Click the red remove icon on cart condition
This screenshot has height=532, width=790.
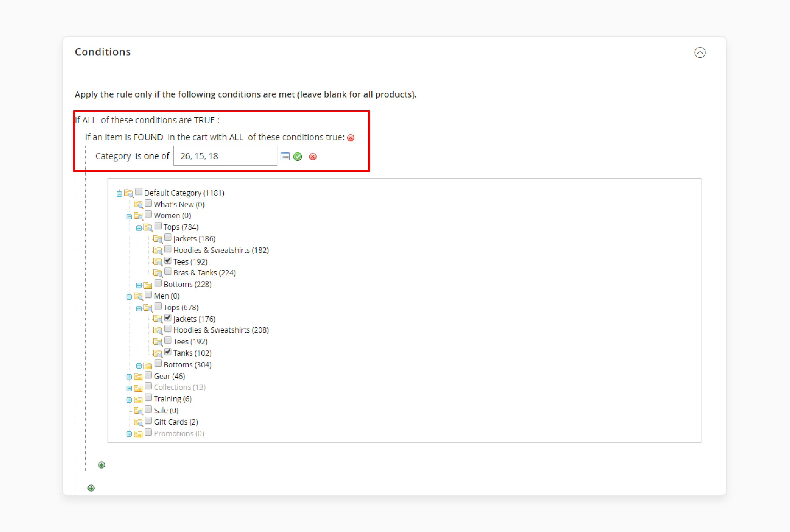[351, 137]
